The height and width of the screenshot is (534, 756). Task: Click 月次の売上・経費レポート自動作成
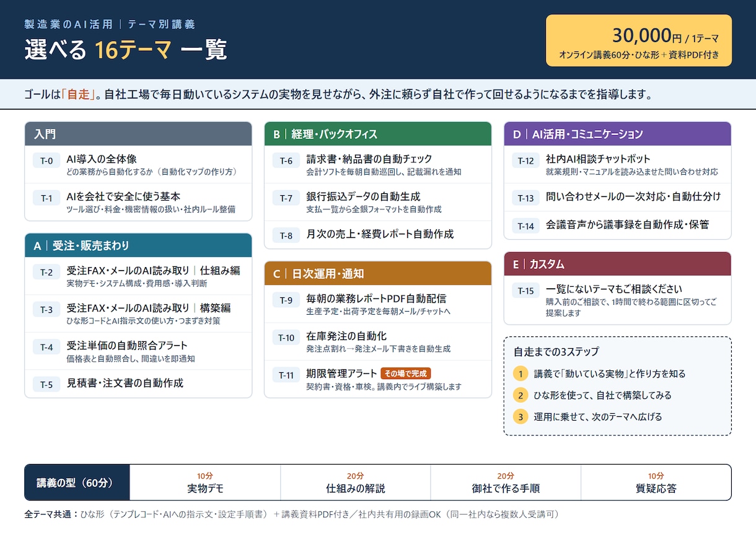[x=380, y=234]
